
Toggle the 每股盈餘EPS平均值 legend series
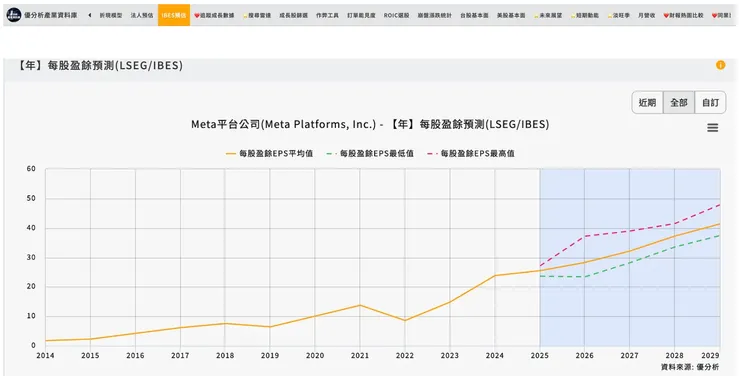[269, 153]
